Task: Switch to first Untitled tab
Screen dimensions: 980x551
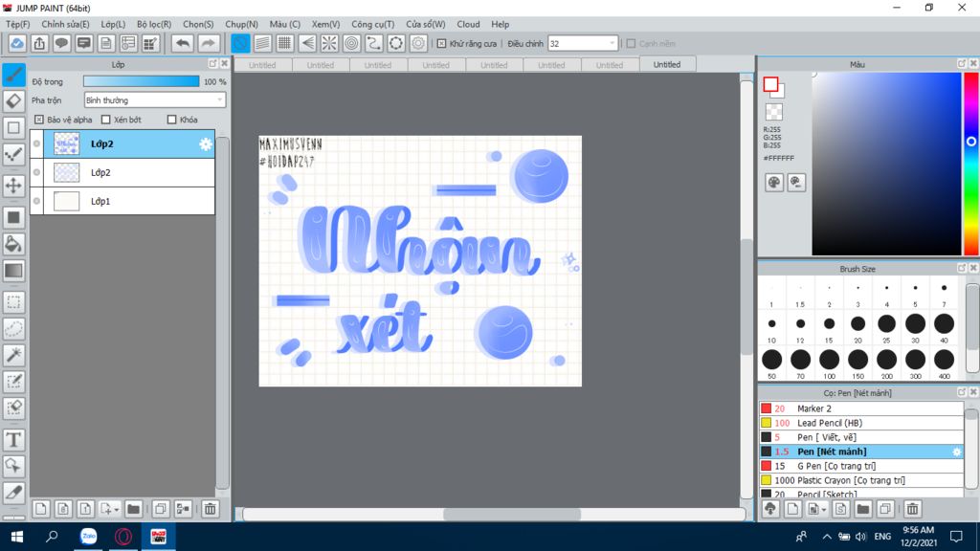Action: (x=262, y=65)
